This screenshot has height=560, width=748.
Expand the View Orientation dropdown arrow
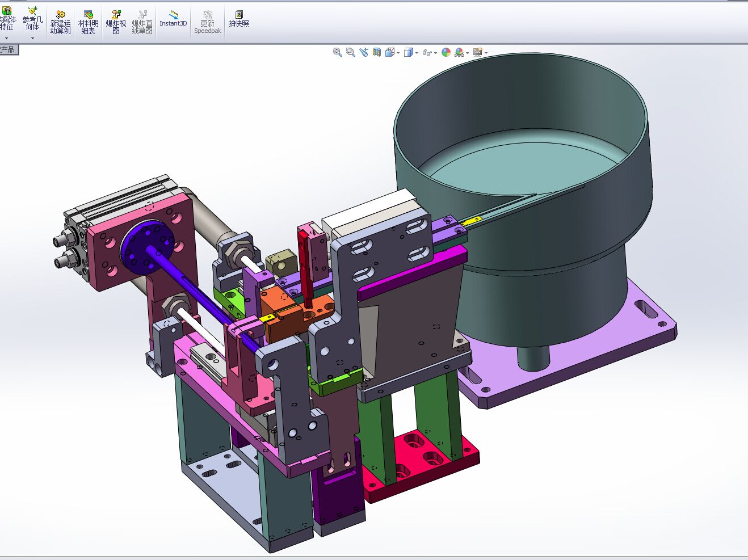(398, 53)
